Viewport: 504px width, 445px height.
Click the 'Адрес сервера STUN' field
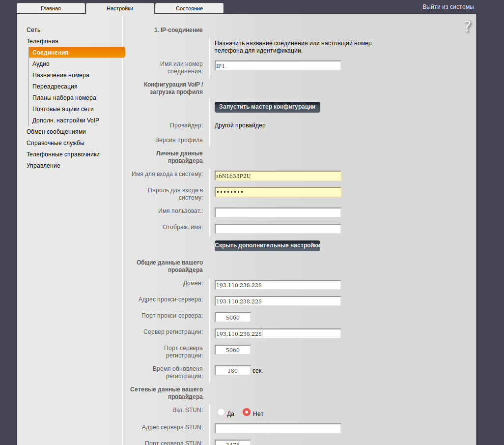278,428
